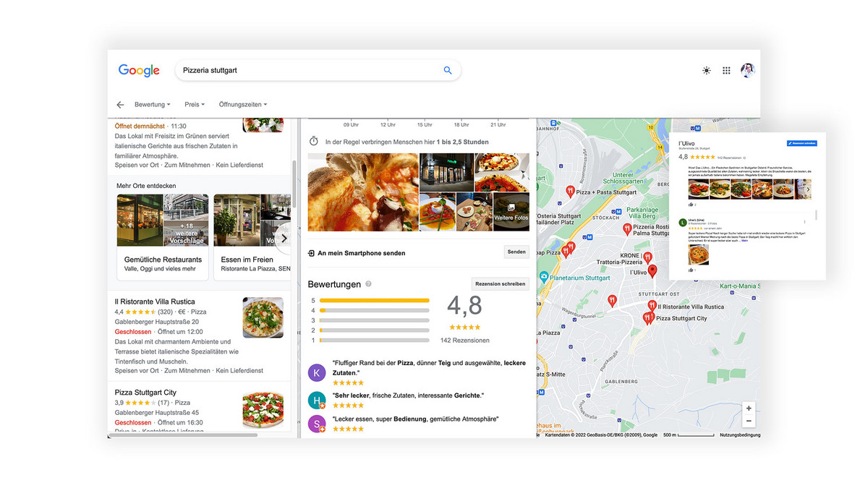Select the Pizzeria Palma map pin

coord(627,229)
